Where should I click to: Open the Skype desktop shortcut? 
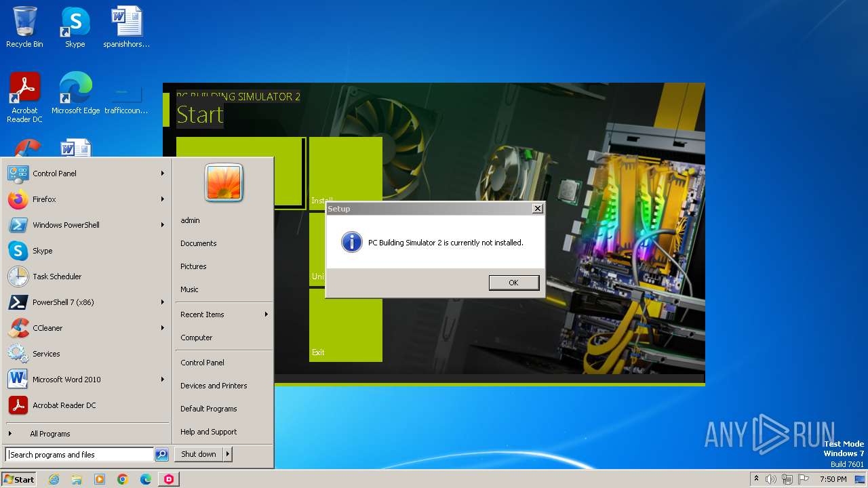pos(75,27)
